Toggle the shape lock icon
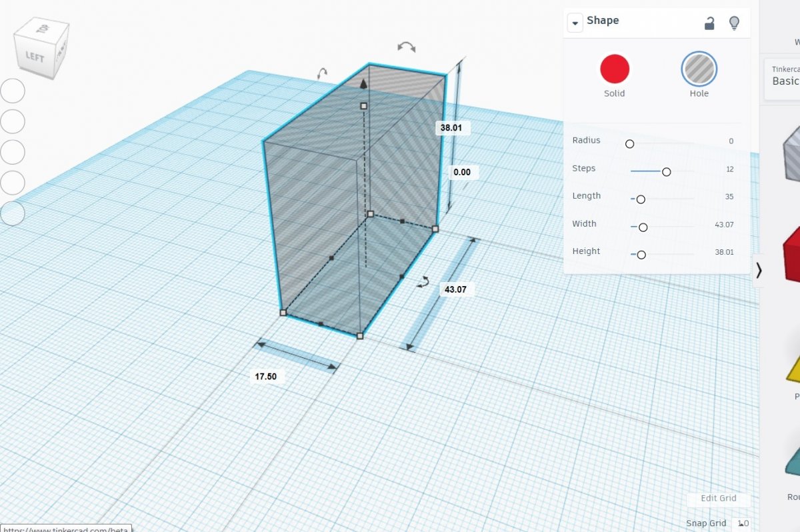 (x=709, y=23)
